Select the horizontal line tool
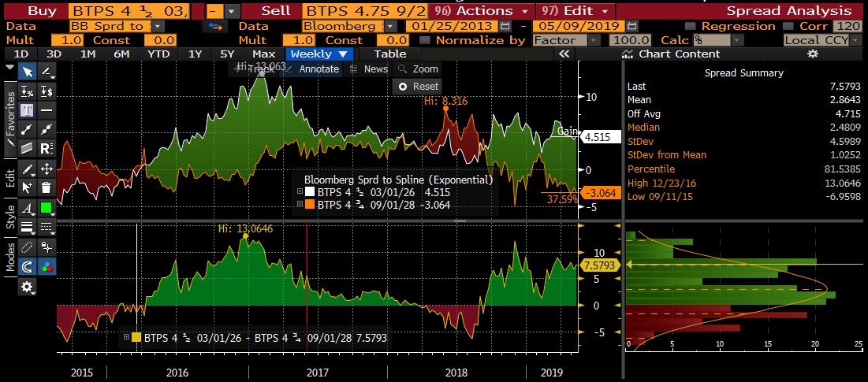868x382 pixels. point(47,110)
